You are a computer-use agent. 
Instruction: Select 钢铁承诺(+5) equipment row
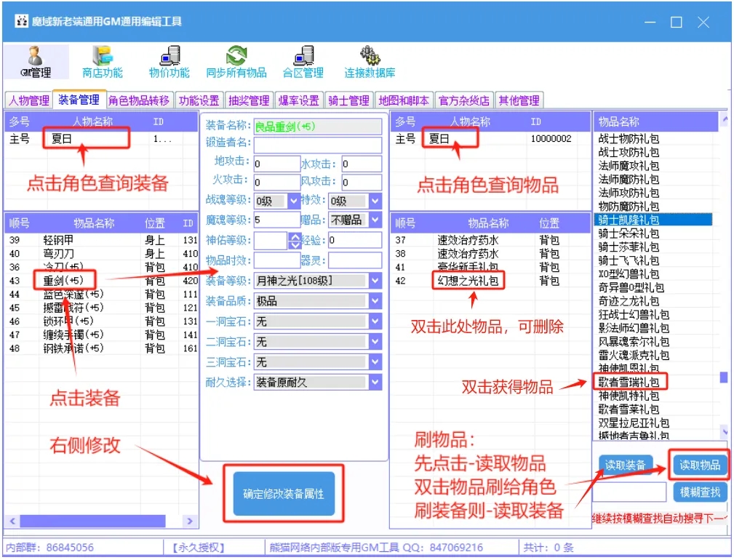click(x=100, y=348)
